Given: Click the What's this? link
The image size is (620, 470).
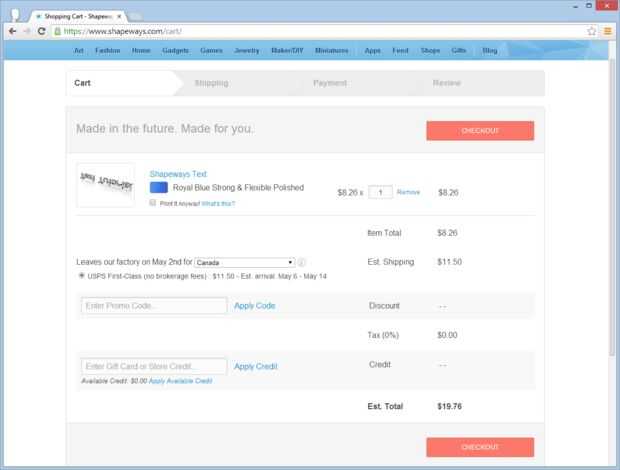Looking at the screenshot, I should pos(218,204).
